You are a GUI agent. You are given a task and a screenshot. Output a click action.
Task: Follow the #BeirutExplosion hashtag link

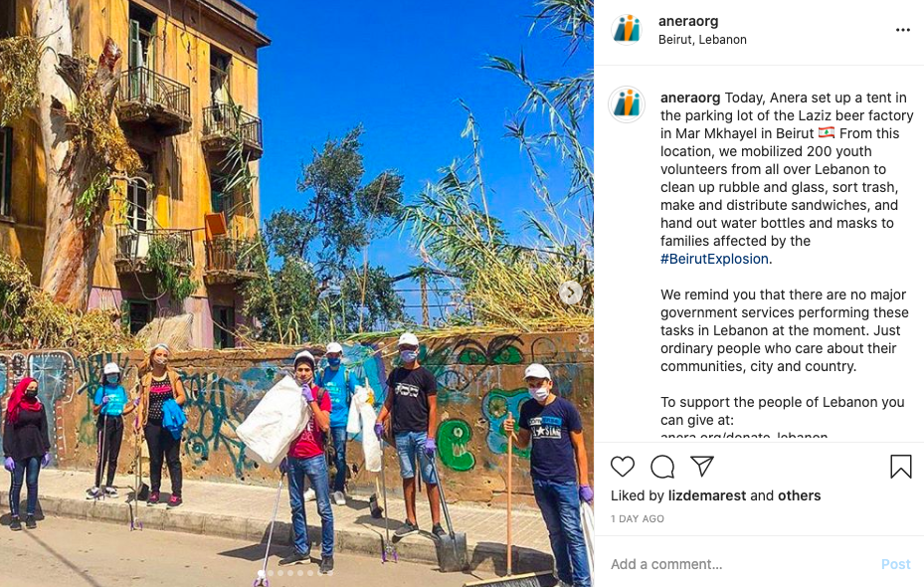(714, 259)
